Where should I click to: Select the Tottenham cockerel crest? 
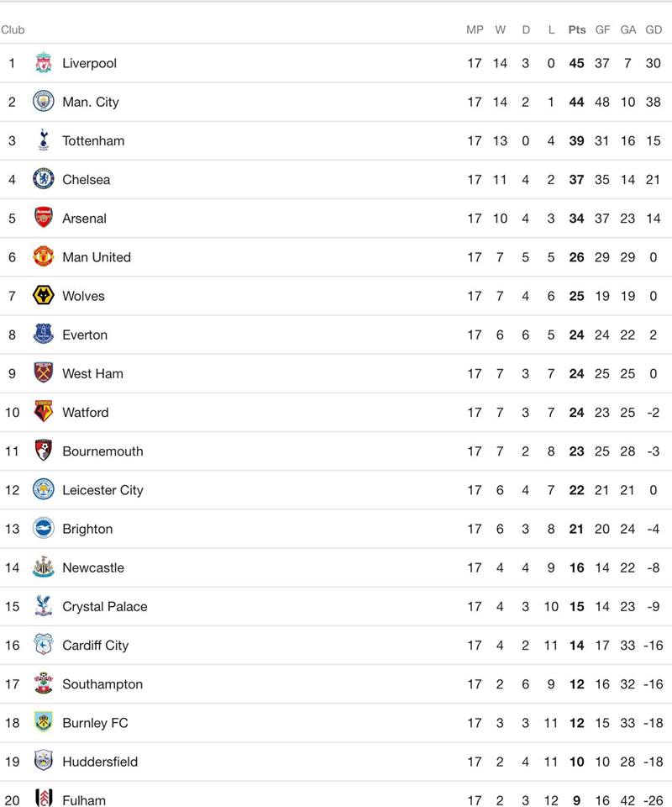[x=43, y=140]
